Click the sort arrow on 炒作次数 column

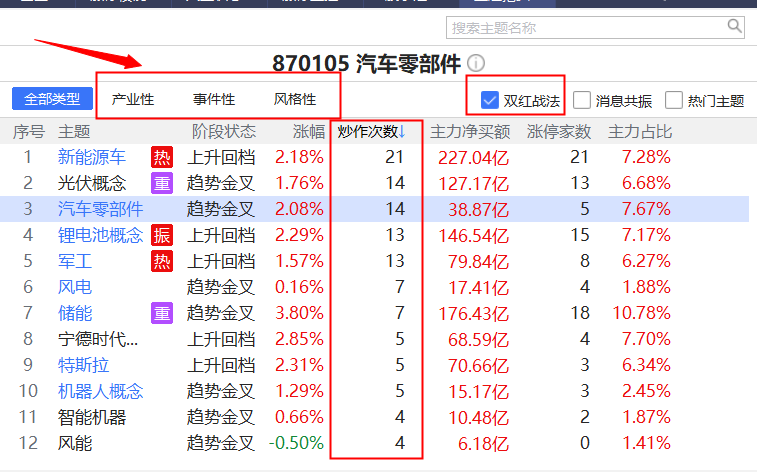(x=402, y=132)
